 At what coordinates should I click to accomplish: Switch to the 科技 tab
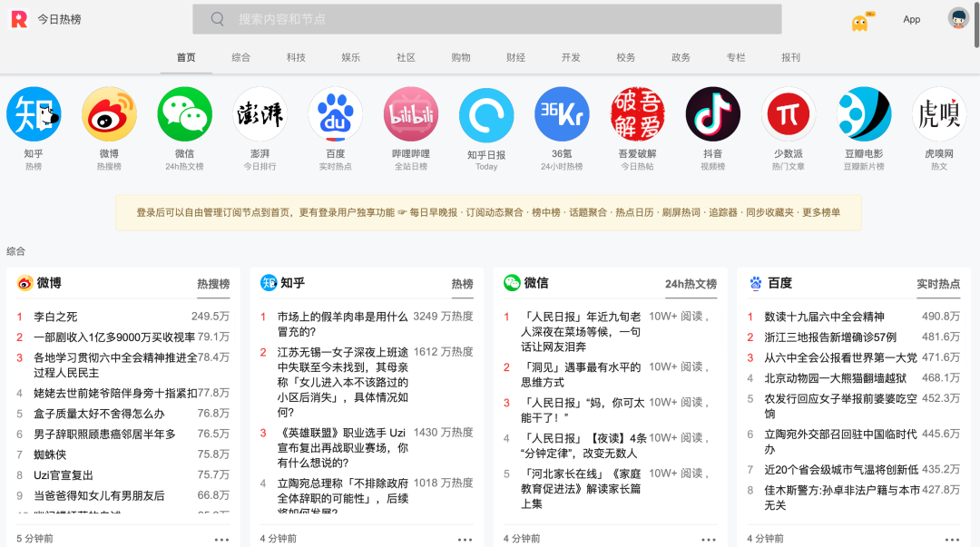[x=296, y=57]
